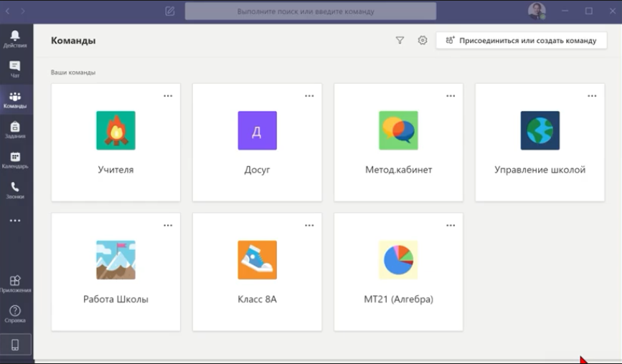
Task: Open Досуг team purple Д icon
Action: click(257, 130)
